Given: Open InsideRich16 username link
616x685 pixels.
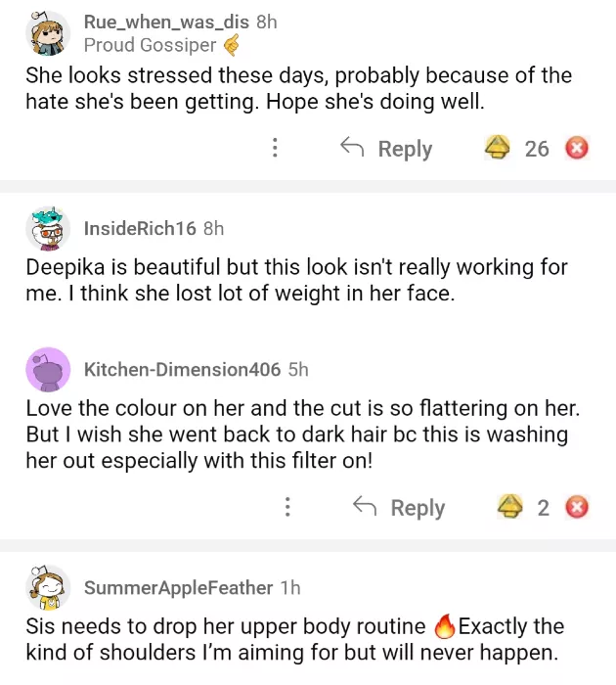Looking at the screenshot, I should click(140, 228).
